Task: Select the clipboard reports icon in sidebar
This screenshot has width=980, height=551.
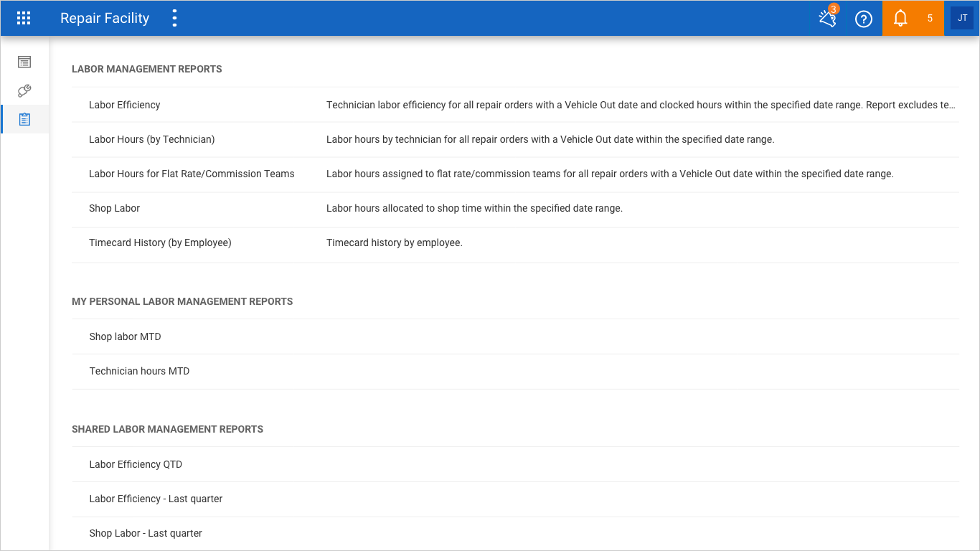Action: [24, 119]
